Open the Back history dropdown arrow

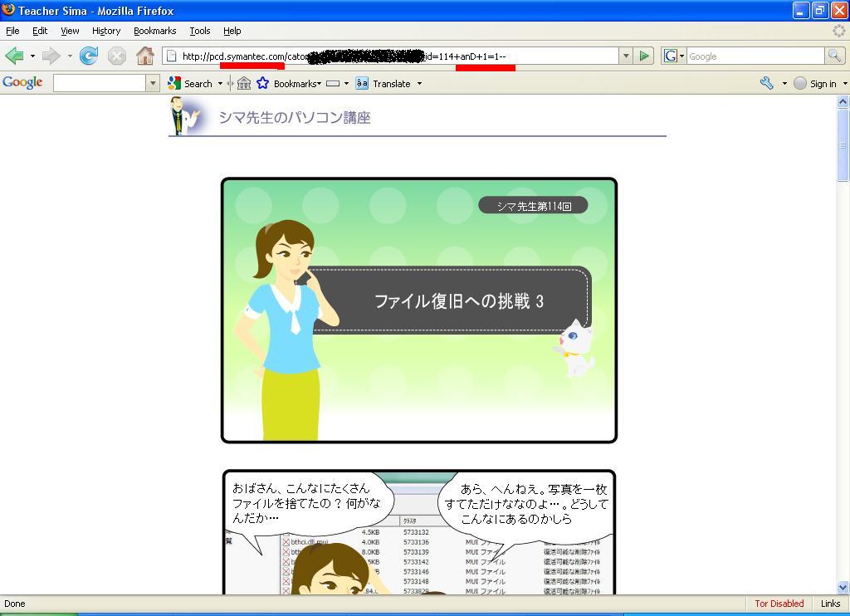32,56
